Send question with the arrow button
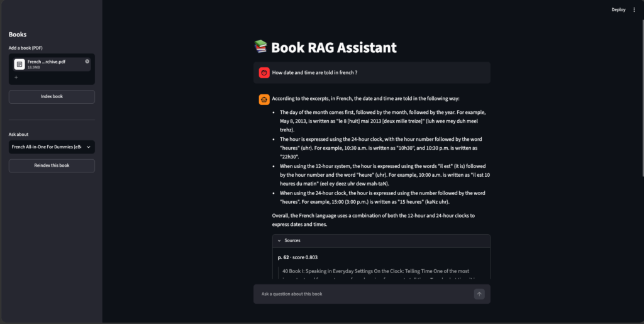 tap(479, 294)
